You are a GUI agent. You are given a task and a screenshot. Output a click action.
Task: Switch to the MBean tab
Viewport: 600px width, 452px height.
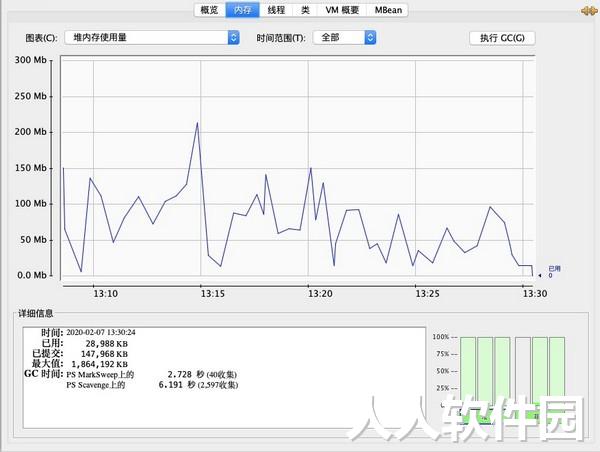click(388, 10)
